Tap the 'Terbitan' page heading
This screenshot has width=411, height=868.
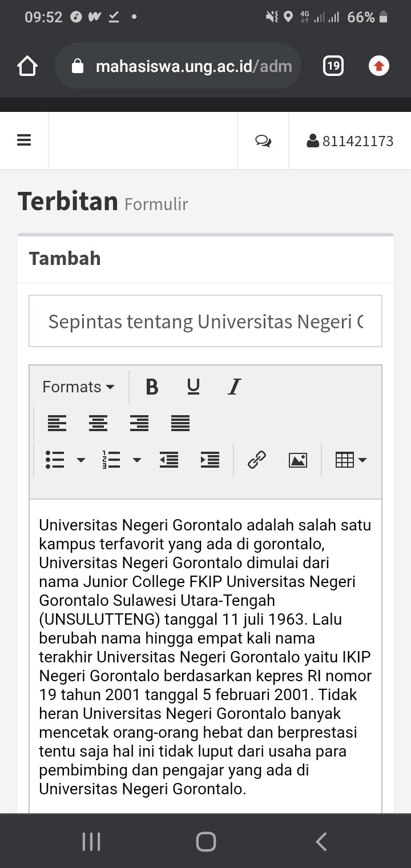tap(68, 201)
